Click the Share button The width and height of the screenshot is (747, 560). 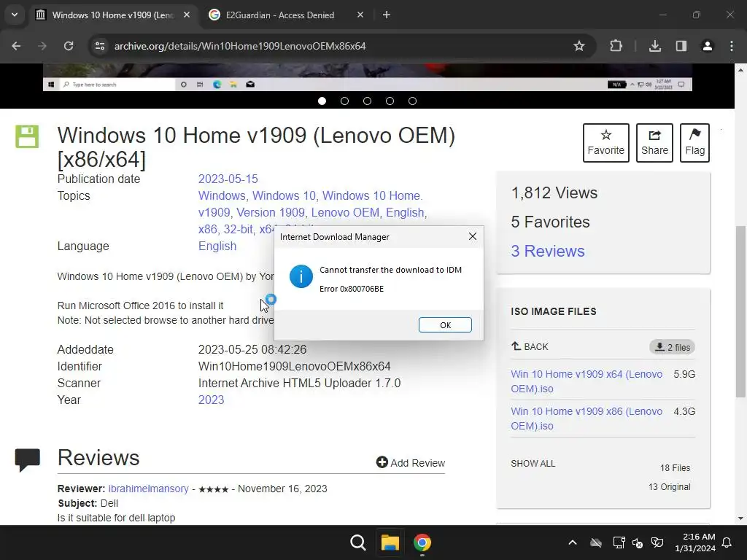pyautogui.click(x=654, y=143)
